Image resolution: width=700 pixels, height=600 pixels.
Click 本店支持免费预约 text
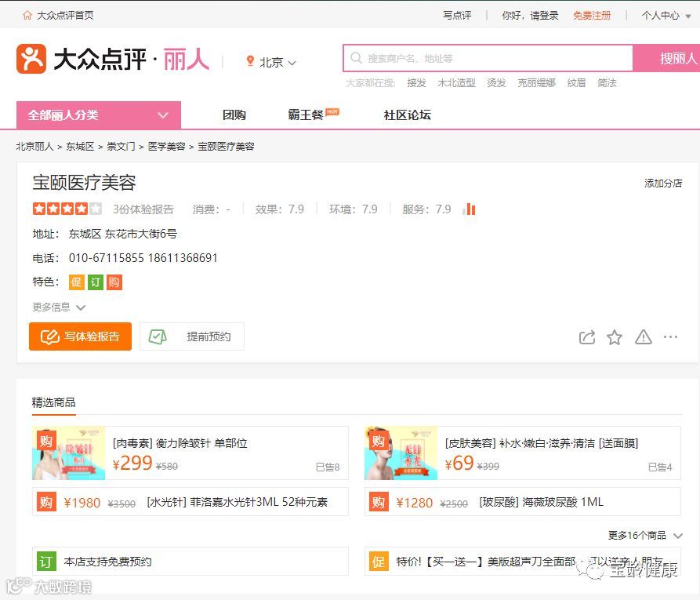107,562
